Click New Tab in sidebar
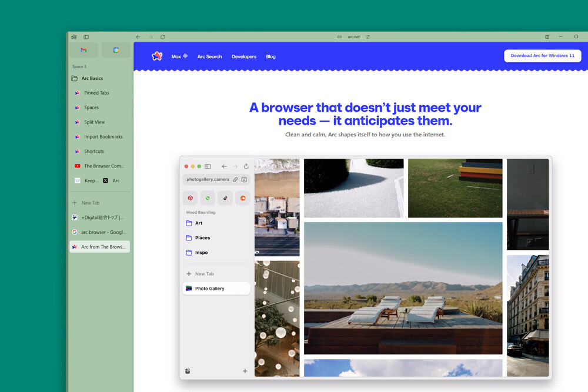 [89, 203]
